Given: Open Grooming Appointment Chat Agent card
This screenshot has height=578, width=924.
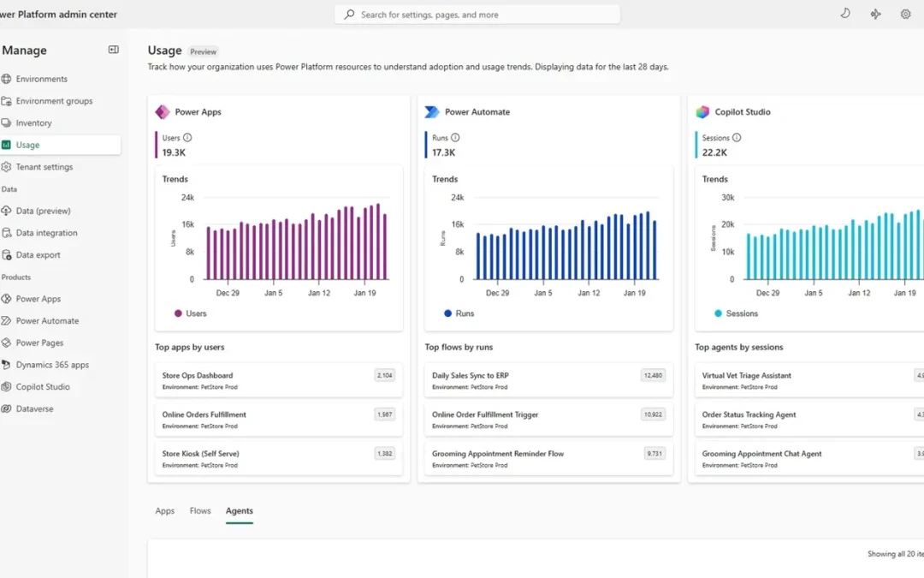Looking at the screenshot, I should pyautogui.click(x=809, y=459).
